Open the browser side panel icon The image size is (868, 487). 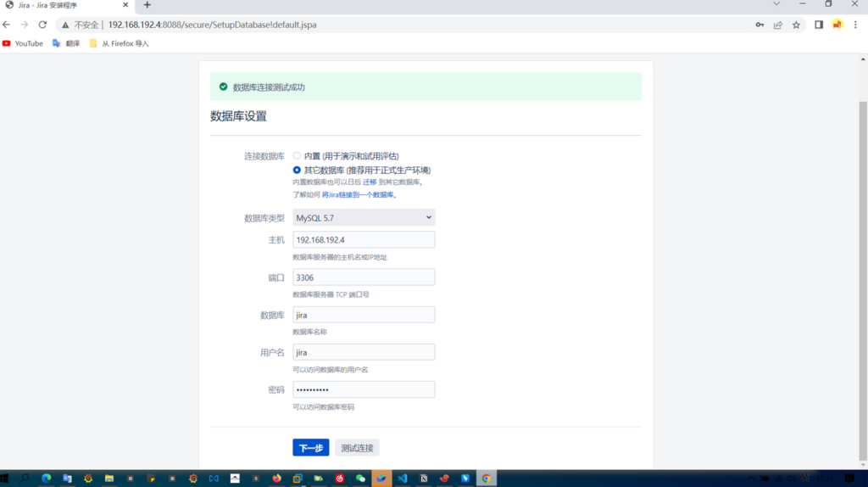tap(818, 25)
